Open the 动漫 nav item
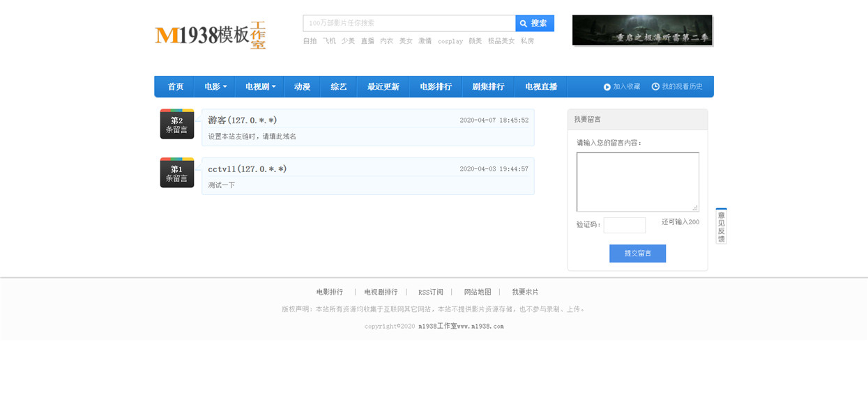This screenshot has height=413, width=868. point(302,87)
